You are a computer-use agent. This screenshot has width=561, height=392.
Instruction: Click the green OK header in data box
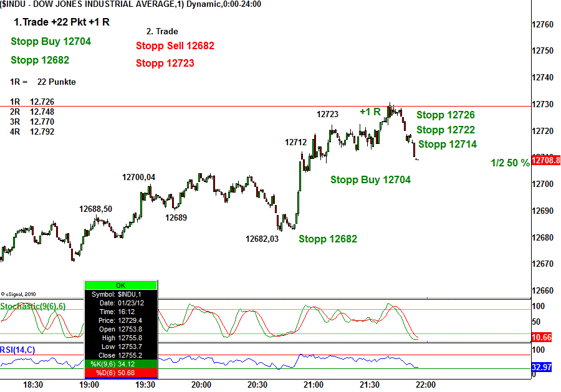coord(120,285)
